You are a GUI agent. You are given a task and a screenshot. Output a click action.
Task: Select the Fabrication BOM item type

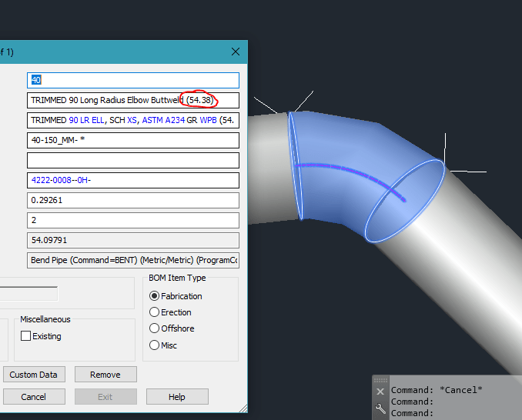point(155,296)
